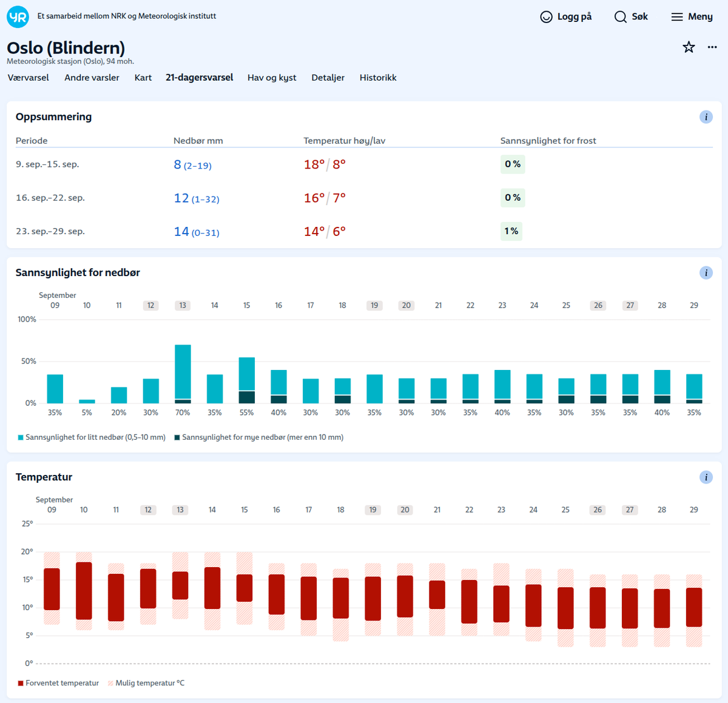
Task: Click precipitation value 12 (1–32)
Action: coord(197,198)
